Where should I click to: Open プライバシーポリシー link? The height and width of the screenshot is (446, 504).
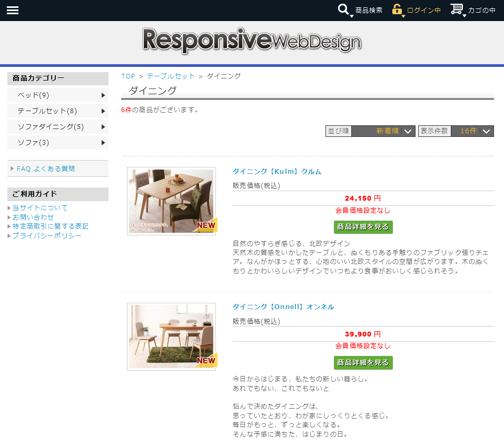click(x=47, y=235)
